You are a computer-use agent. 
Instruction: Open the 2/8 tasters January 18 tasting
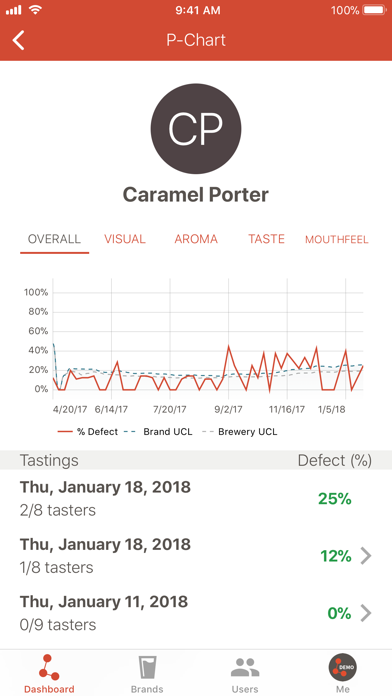196,498
